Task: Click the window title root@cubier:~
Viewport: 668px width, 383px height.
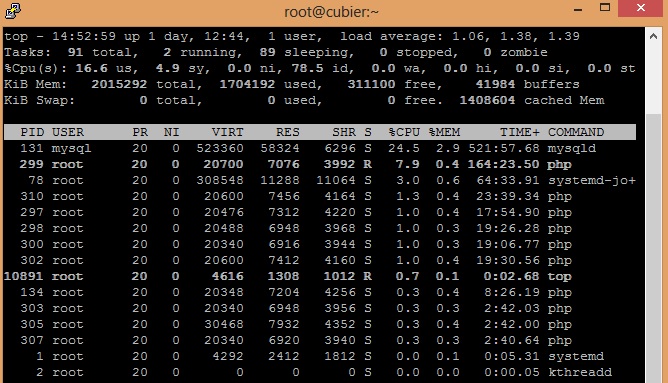Action: [331, 12]
